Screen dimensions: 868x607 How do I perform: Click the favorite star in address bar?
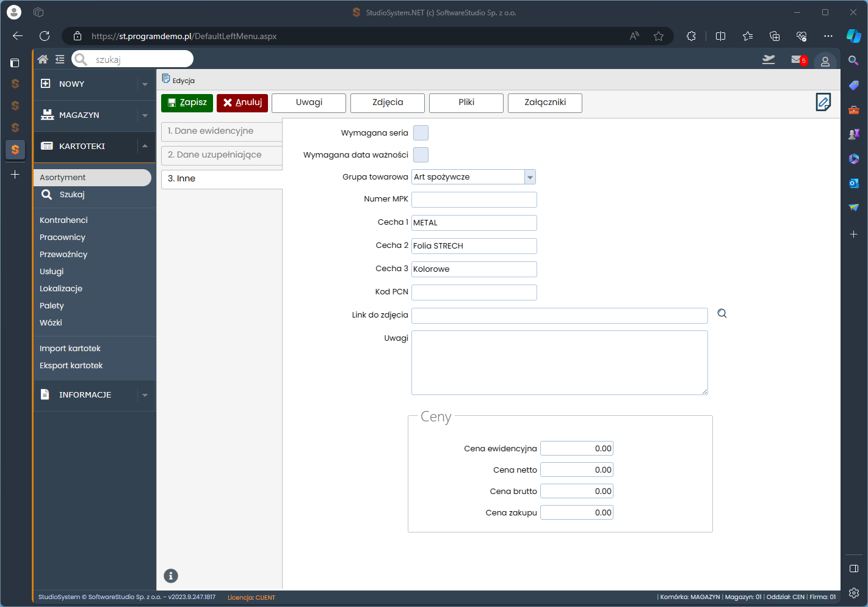tap(659, 36)
